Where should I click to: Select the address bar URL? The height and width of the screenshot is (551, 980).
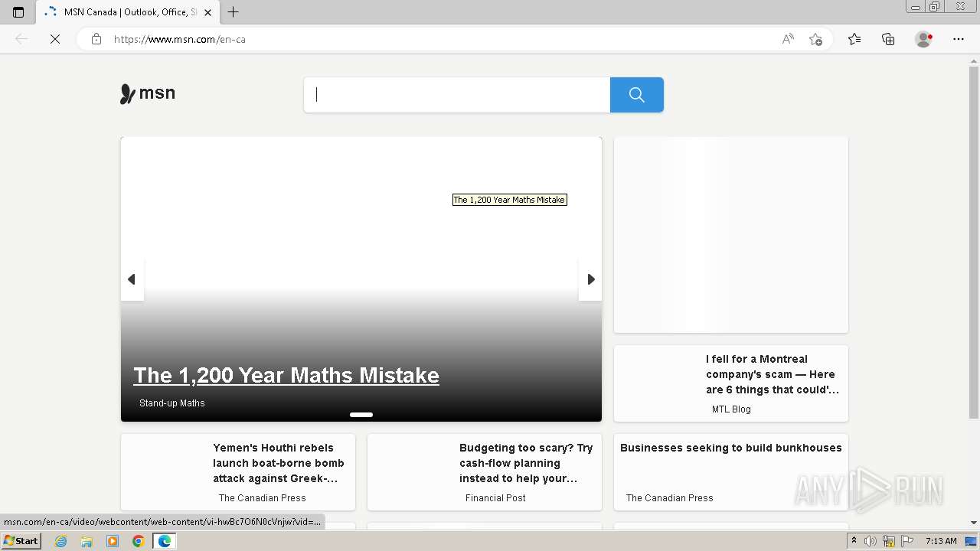click(x=179, y=39)
